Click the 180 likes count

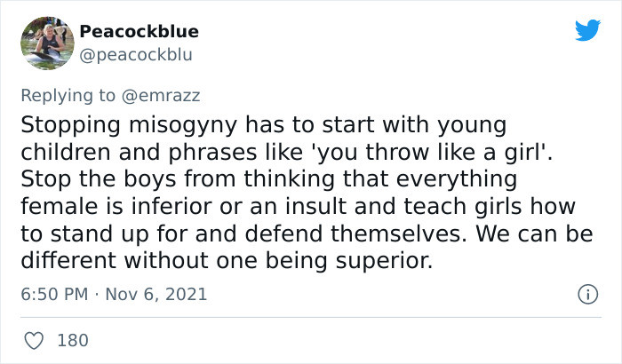(71, 339)
